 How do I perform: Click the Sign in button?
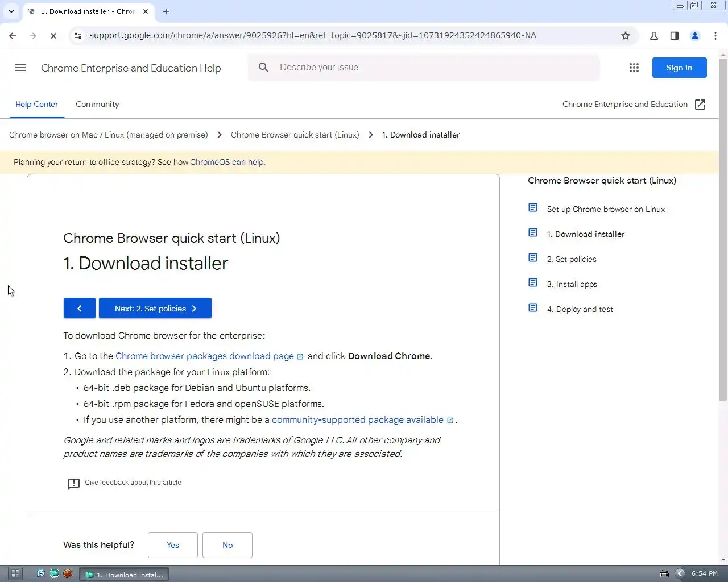point(679,68)
